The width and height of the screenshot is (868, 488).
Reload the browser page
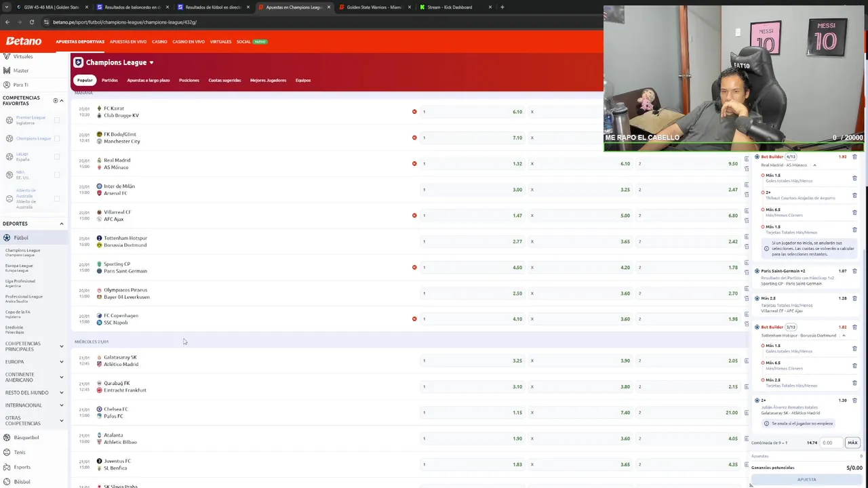click(x=31, y=22)
